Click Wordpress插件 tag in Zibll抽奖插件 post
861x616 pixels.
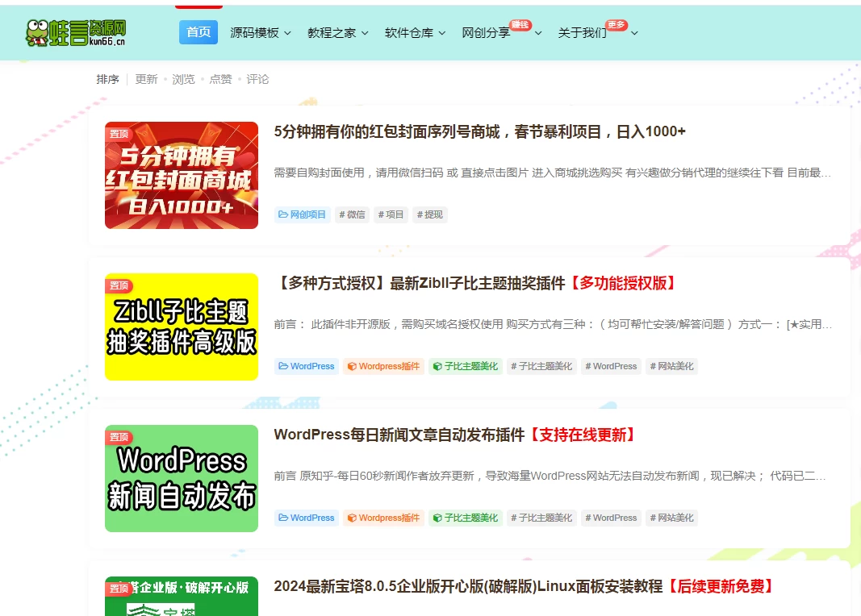click(x=383, y=366)
